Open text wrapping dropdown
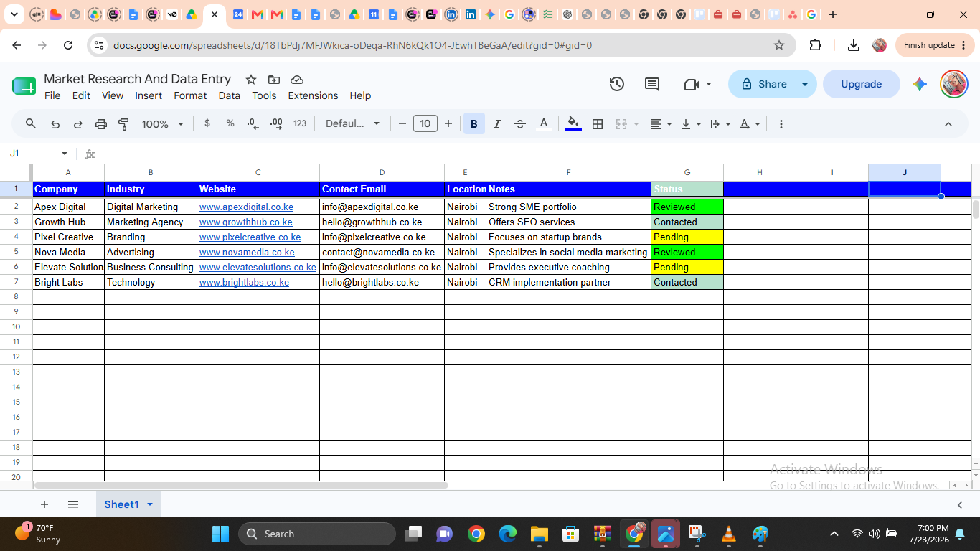The height and width of the screenshot is (551, 980). point(720,123)
